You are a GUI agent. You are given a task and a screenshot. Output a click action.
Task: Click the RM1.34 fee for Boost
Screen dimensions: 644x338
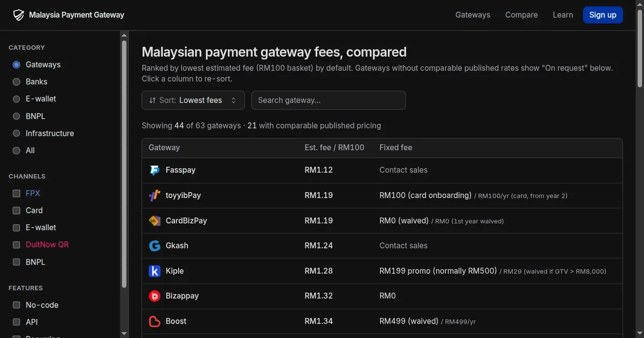pos(319,321)
